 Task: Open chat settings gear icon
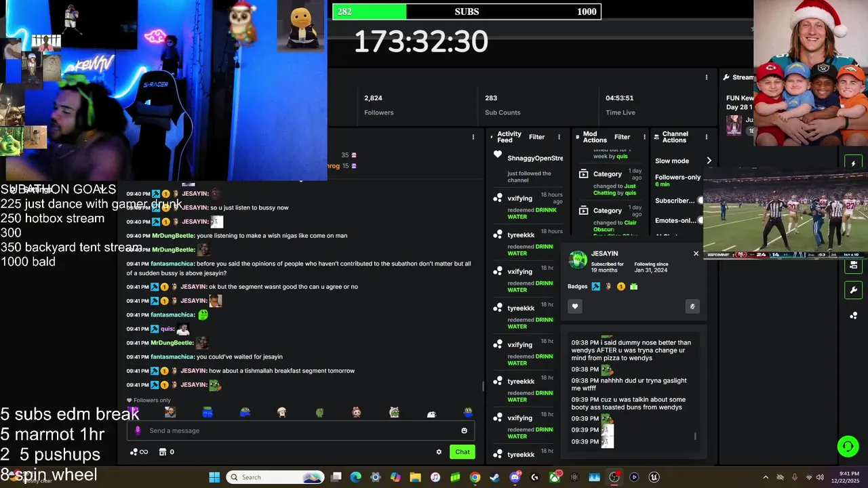click(439, 452)
